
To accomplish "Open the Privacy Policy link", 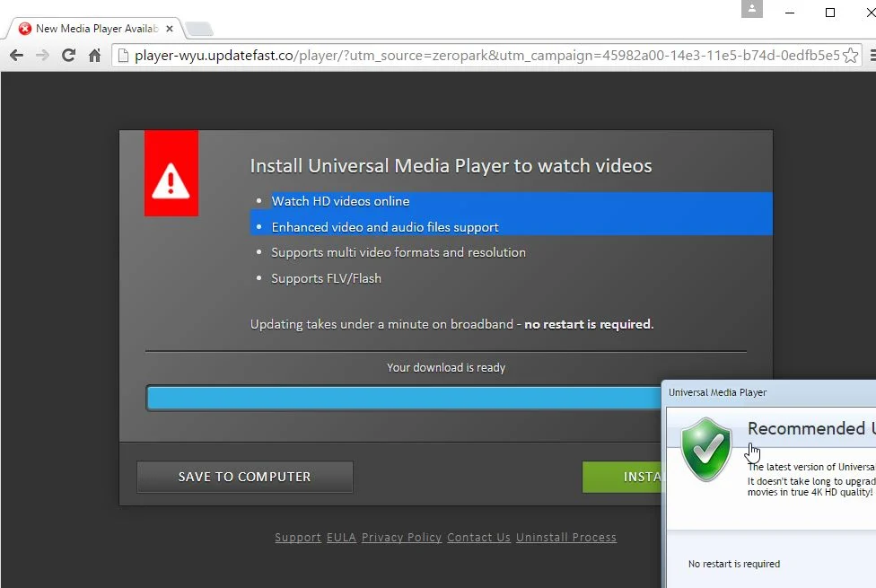I will 402,537.
